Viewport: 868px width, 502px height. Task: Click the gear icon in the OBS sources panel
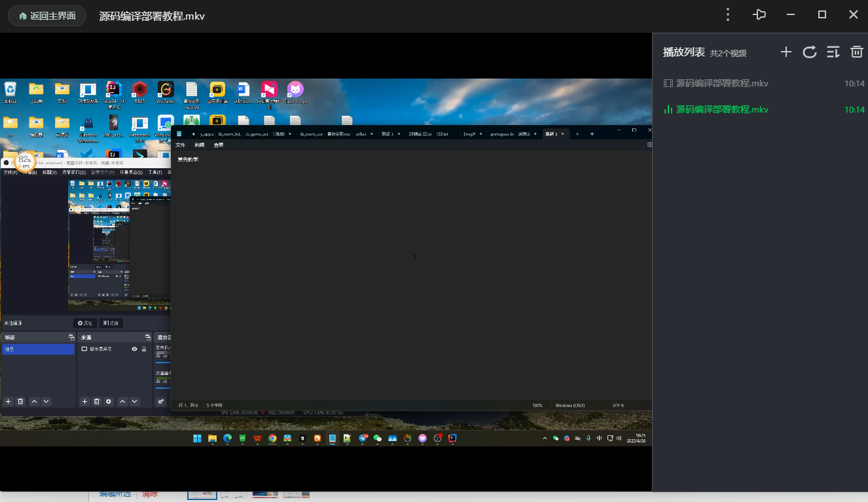[x=109, y=401]
